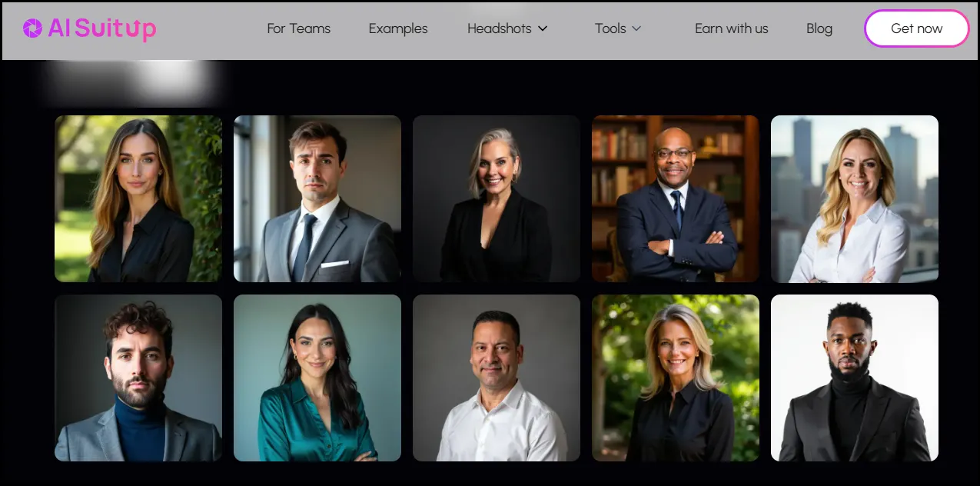The height and width of the screenshot is (486, 980).
Task: Select man with crossed arms in library
Action: (676, 198)
